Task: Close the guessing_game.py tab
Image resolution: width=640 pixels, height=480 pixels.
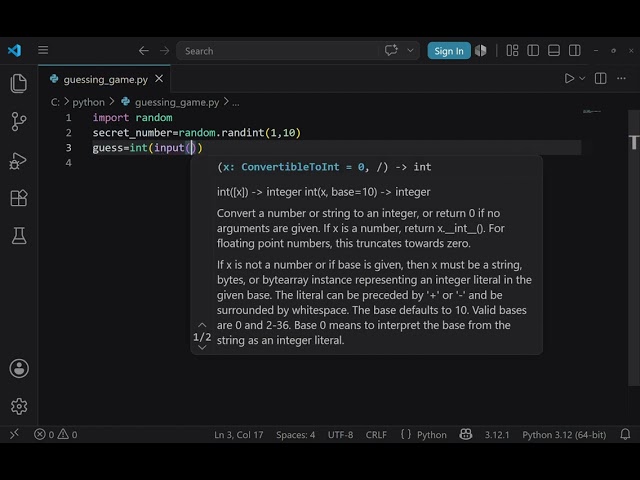Action: click(x=159, y=78)
